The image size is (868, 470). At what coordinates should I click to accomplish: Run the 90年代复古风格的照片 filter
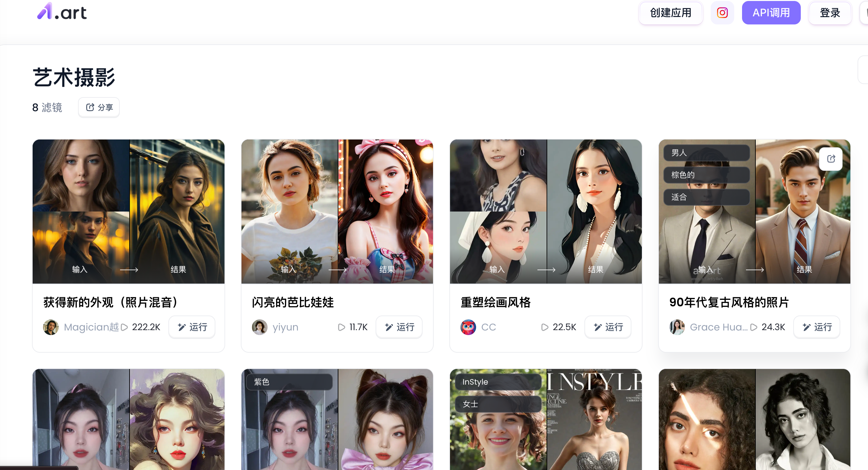(x=817, y=327)
